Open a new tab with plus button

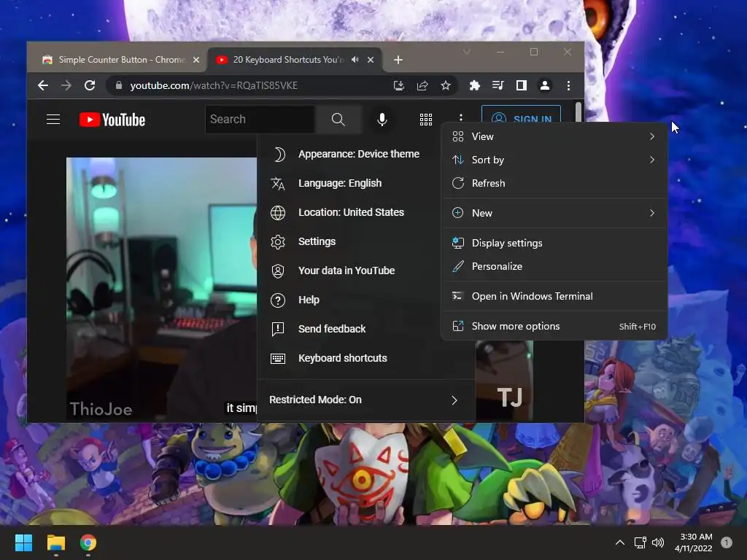coord(398,60)
